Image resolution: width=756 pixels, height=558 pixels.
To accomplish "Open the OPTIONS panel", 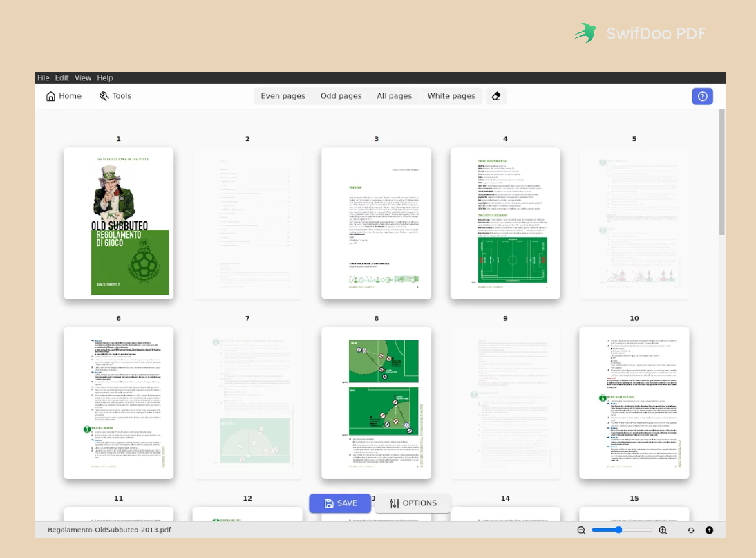I will click(x=413, y=503).
